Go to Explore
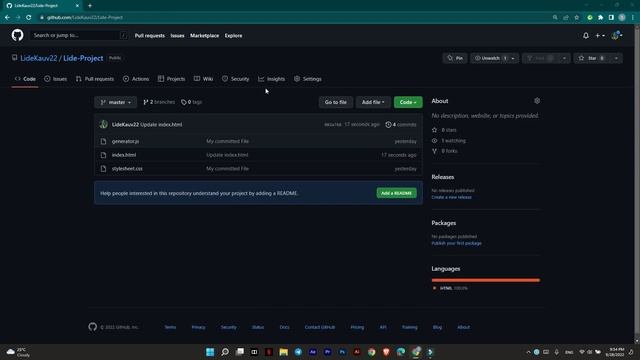 [x=233, y=36]
